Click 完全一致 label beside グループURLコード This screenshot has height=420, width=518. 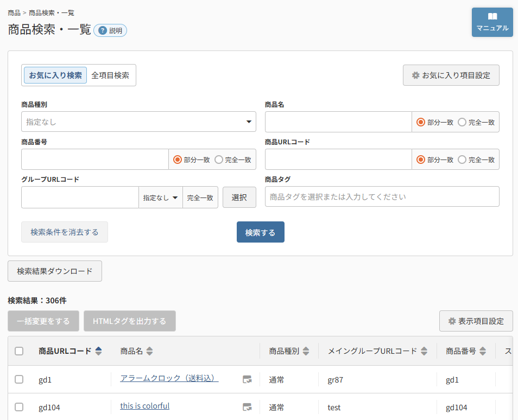tap(200, 198)
